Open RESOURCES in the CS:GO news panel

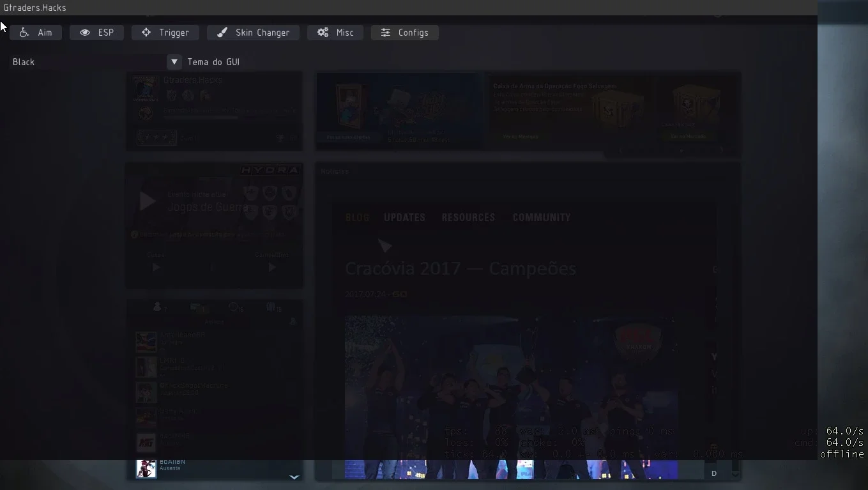[468, 217]
